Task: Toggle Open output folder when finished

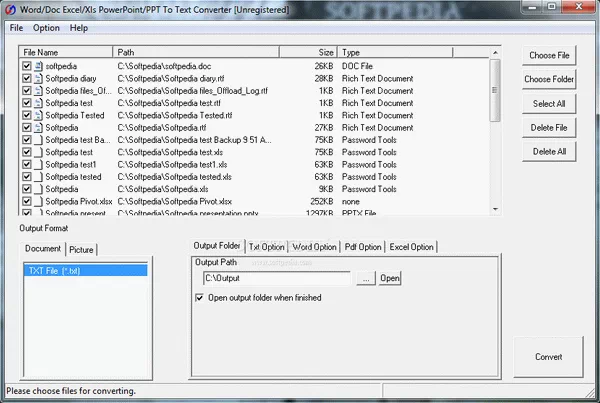Action: (x=199, y=298)
